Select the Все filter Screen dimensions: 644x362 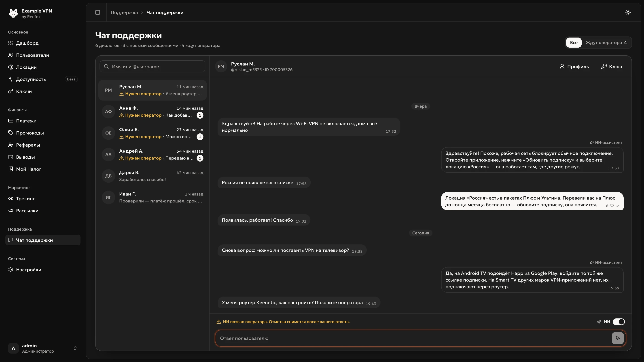click(574, 42)
